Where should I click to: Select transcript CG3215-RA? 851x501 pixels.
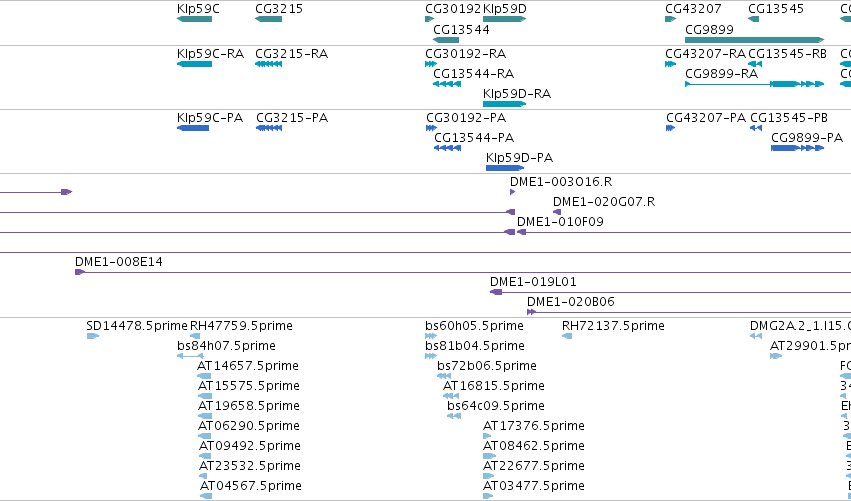tap(269, 64)
